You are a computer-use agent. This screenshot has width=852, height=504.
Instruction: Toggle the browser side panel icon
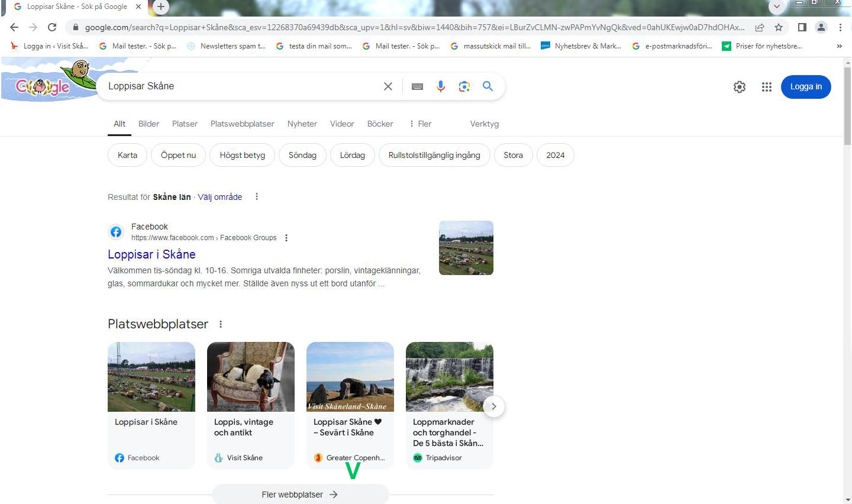click(802, 27)
